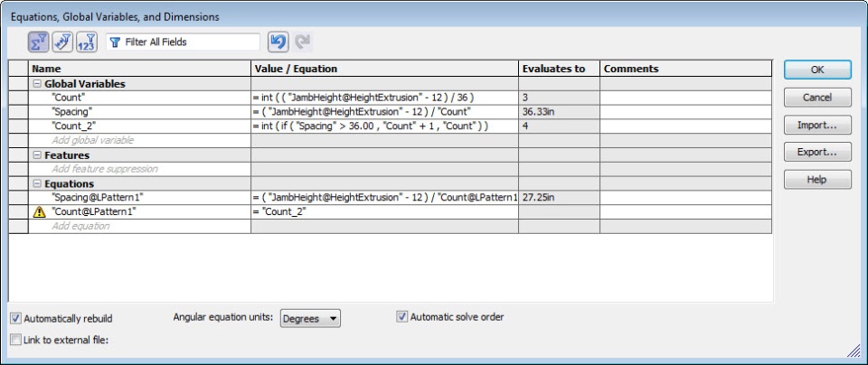Click the Export... button

(817, 152)
